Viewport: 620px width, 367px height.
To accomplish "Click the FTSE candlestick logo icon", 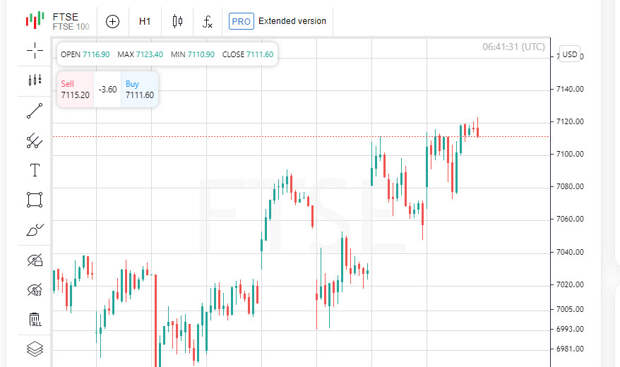I will point(35,21).
